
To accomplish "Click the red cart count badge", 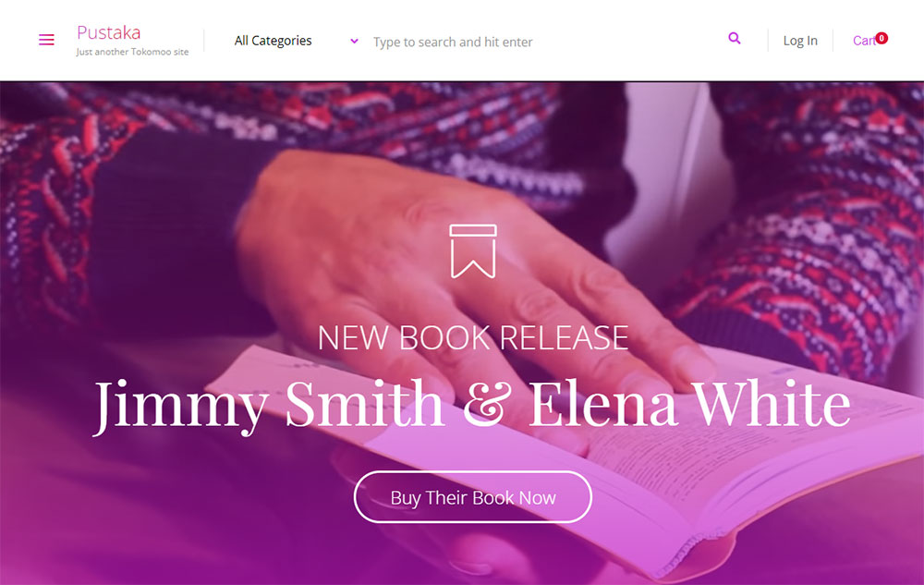I will [x=881, y=38].
